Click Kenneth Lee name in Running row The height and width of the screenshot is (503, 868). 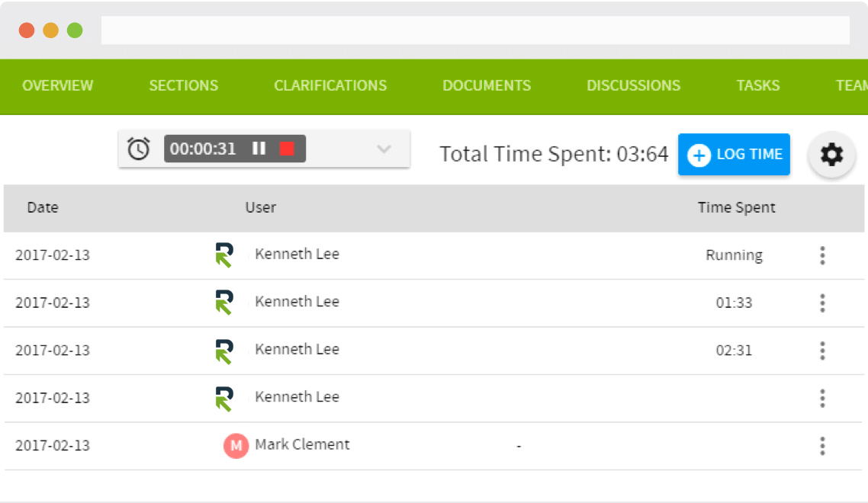pyautogui.click(x=297, y=254)
